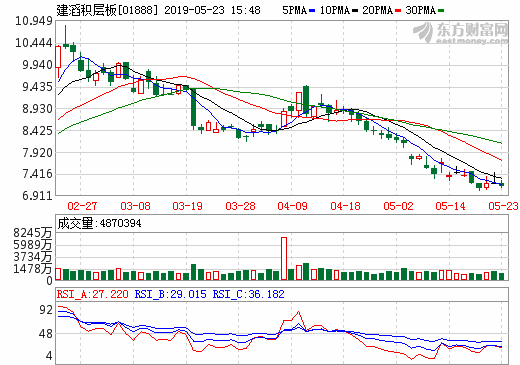520x365 pixels.
Task: Click the 5989万 volume axis label
Action: tap(33, 245)
